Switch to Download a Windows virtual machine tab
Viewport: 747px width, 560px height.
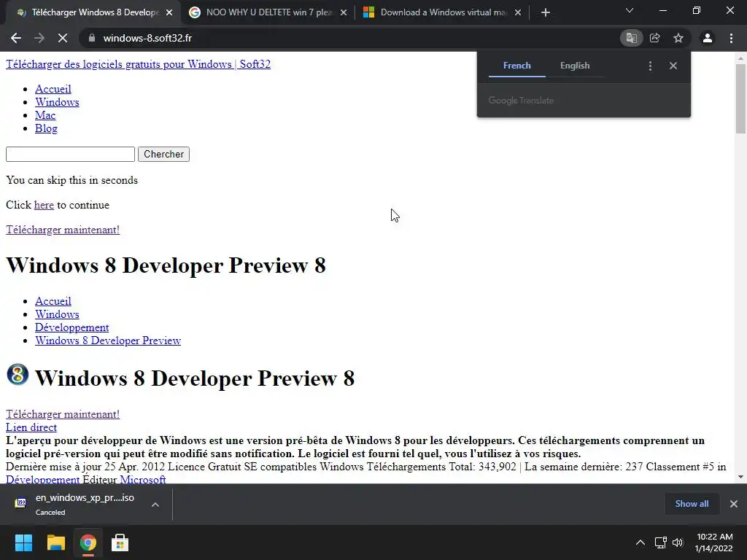pyautogui.click(x=443, y=12)
